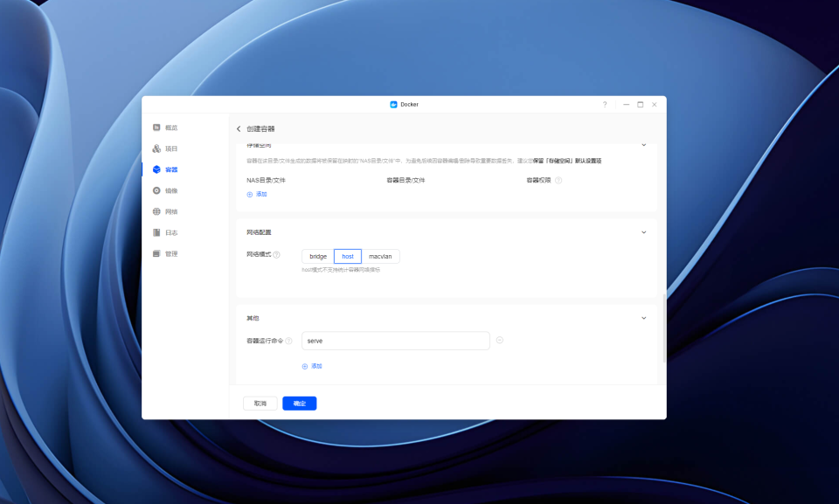Open the 项目 projects section in sidebar

click(165, 148)
